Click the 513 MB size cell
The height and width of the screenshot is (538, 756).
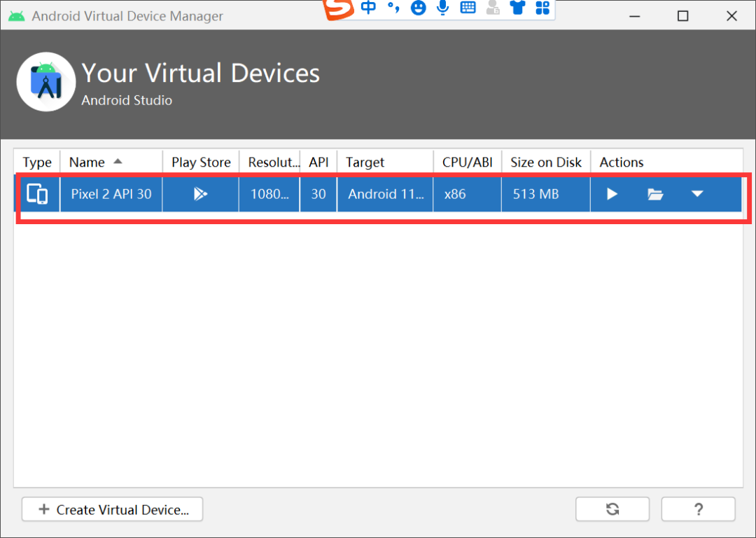pyautogui.click(x=546, y=194)
